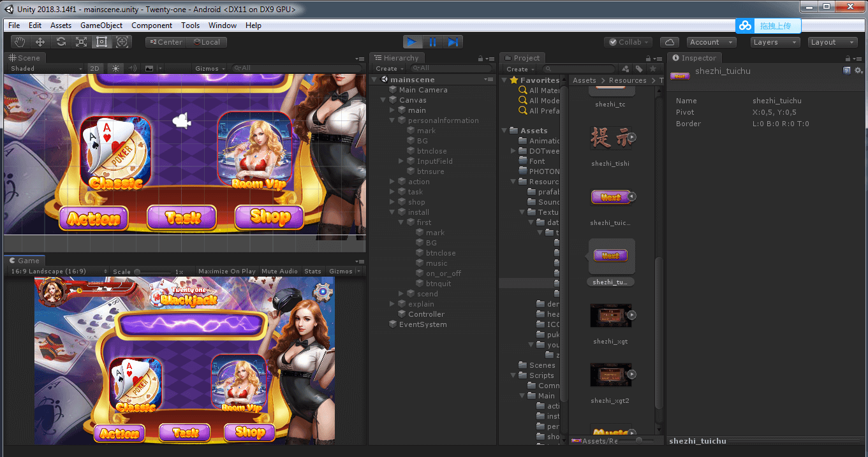Toggle scene lighting sun icon
Image resolution: width=868 pixels, height=457 pixels.
[115, 68]
